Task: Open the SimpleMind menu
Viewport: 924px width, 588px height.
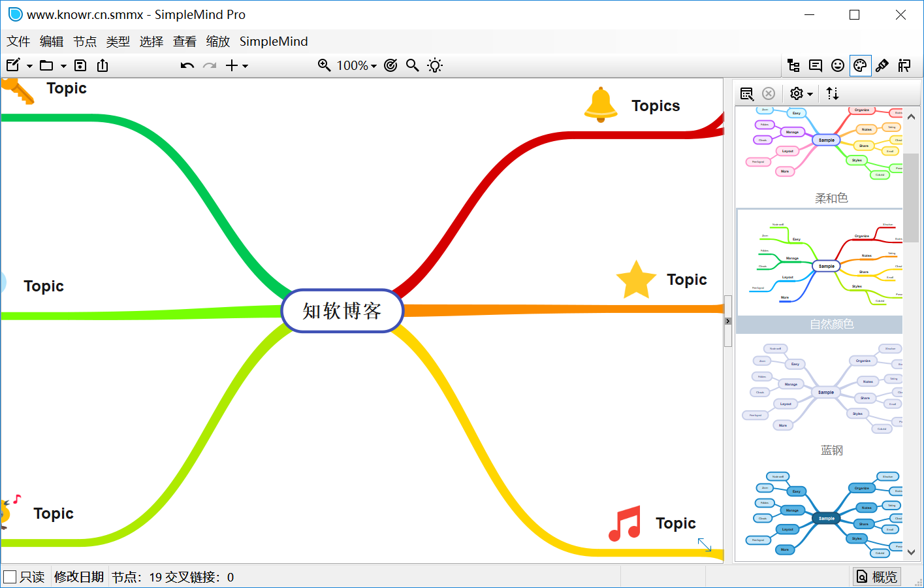Action: [274, 42]
